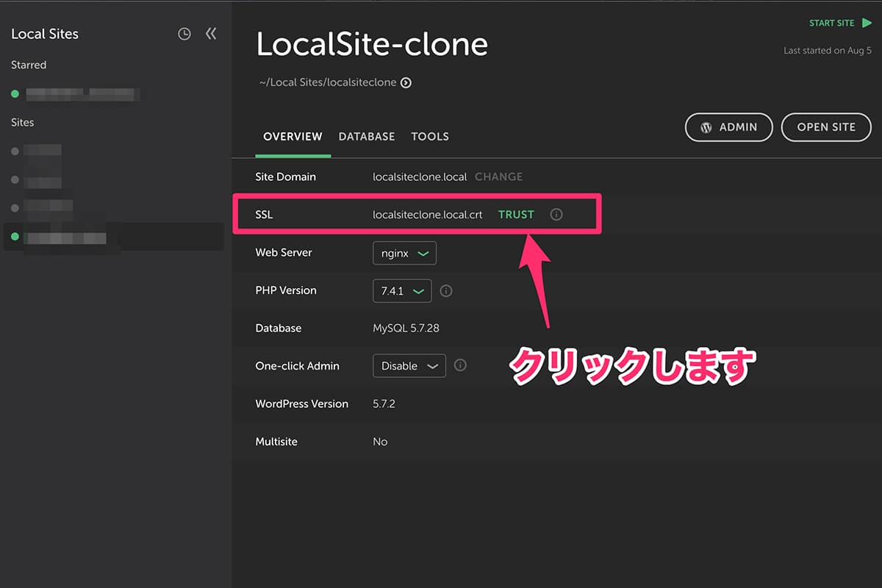This screenshot has width=882, height=588.
Task: Open the Web Server nginx dropdown
Action: pos(404,253)
